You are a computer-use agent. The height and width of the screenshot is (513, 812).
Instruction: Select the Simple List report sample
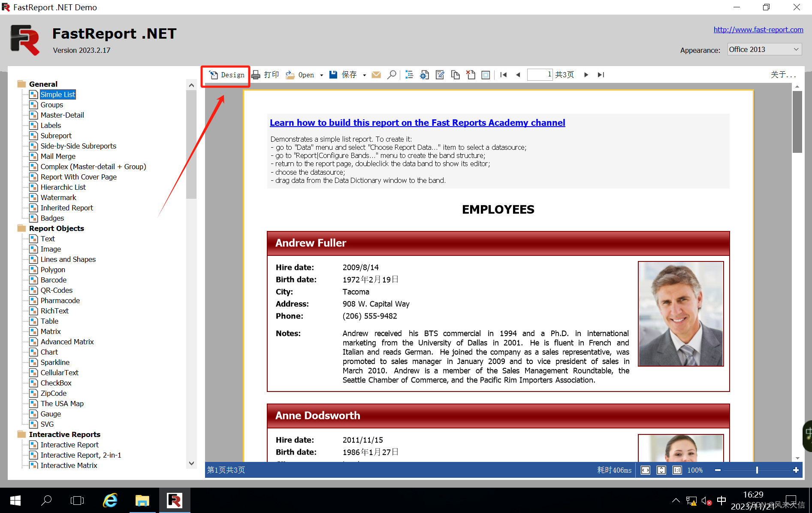point(58,94)
